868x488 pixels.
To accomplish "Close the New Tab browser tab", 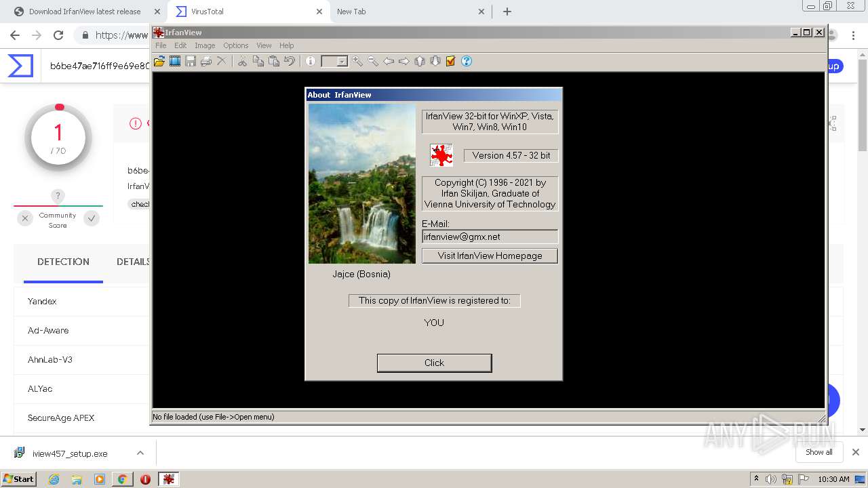I will click(x=481, y=12).
